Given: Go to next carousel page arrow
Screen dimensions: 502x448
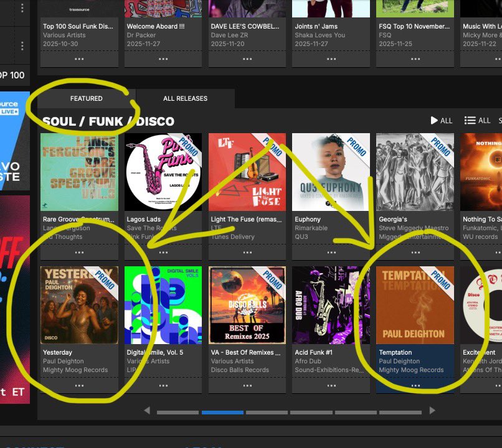Looking at the screenshot, I should [x=432, y=410].
